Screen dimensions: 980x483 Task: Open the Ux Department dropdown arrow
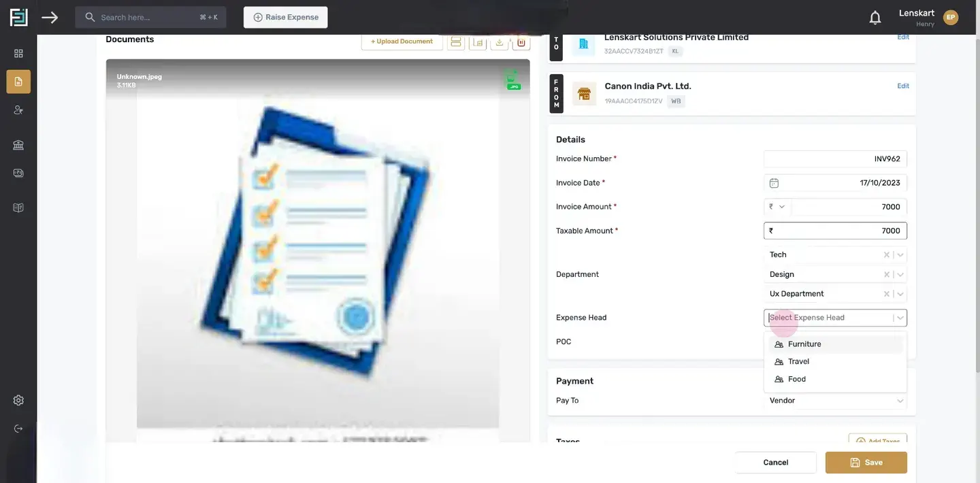900,294
